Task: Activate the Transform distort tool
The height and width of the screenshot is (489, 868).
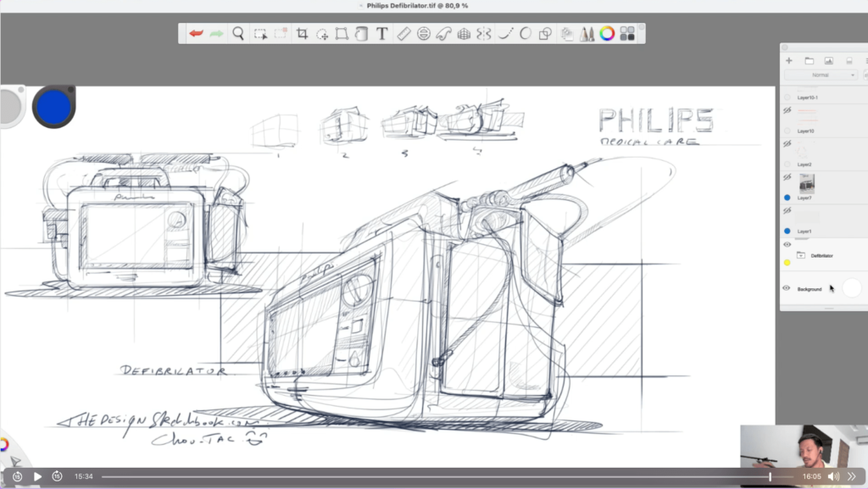Action: (342, 34)
